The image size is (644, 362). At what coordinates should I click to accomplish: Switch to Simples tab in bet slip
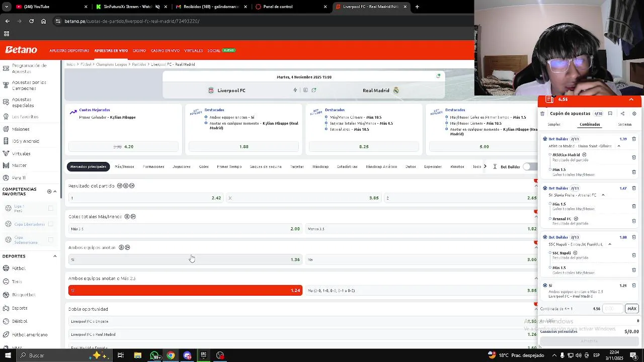click(x=554, y=124)
